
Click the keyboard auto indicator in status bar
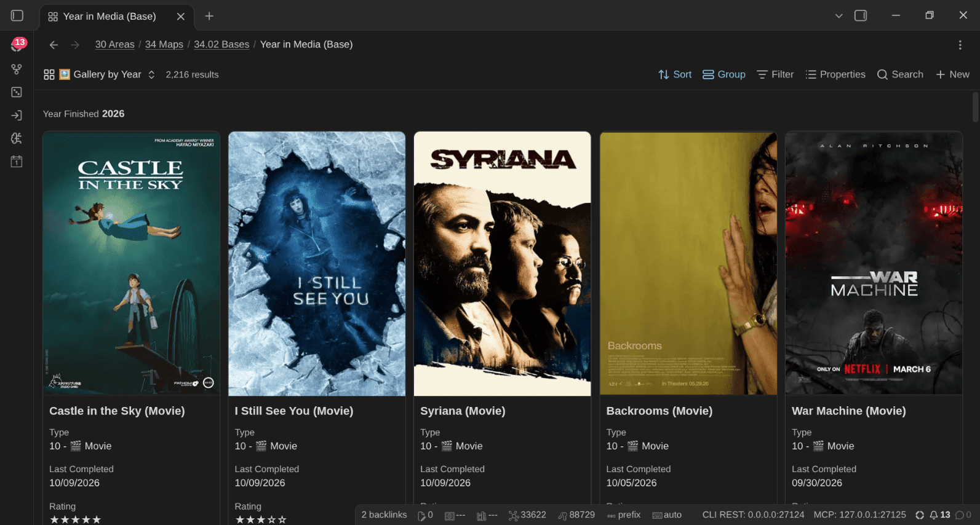667,515
